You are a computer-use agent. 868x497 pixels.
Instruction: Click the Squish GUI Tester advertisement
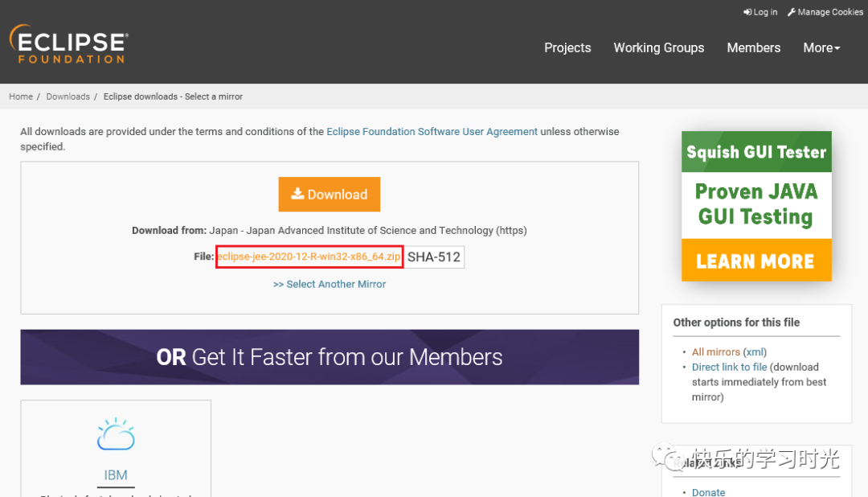click(756, 206)
